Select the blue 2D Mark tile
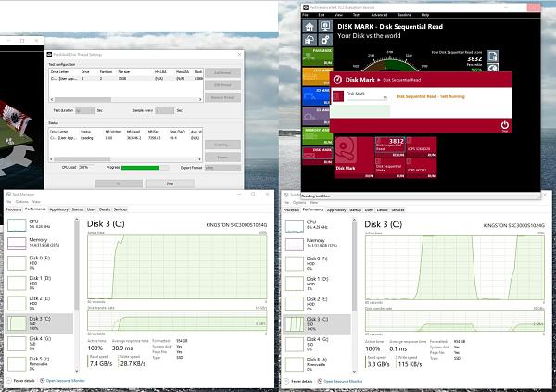Screen dimensions: 556x392 [x=316, y=96]
